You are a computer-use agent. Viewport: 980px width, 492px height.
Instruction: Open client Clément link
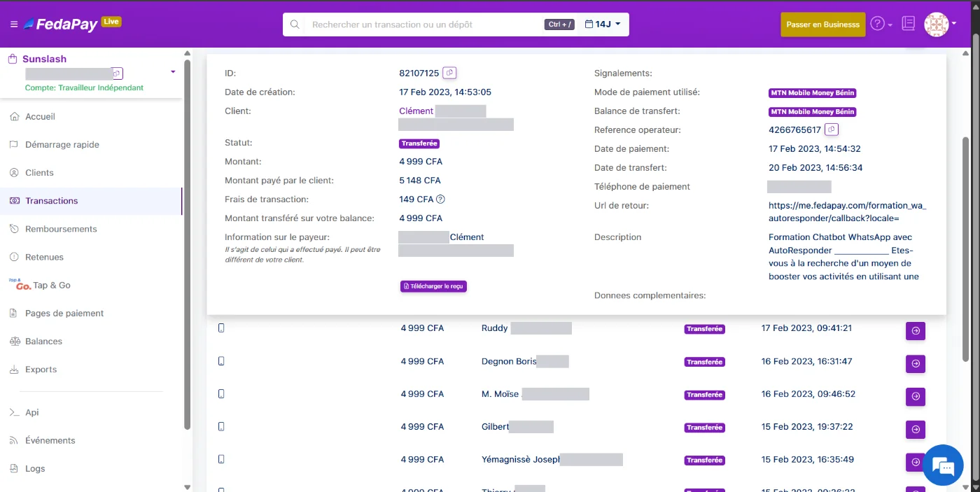(x=416, y=111)
